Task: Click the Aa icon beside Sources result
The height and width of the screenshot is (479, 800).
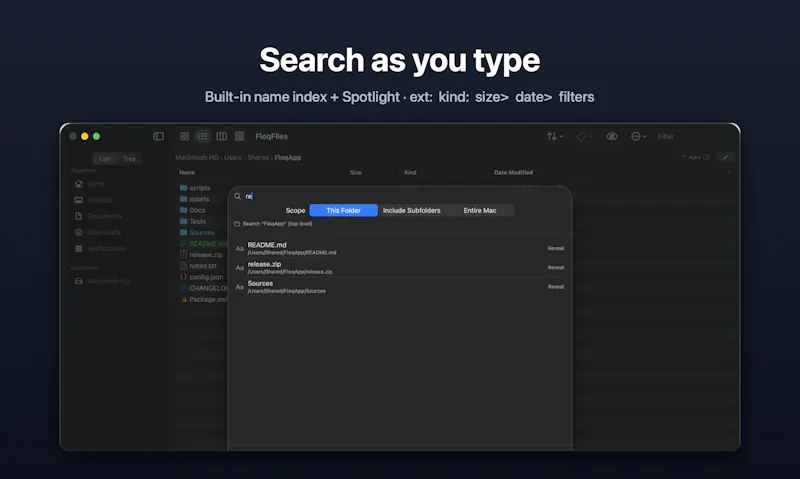Action: pos(240,287)
